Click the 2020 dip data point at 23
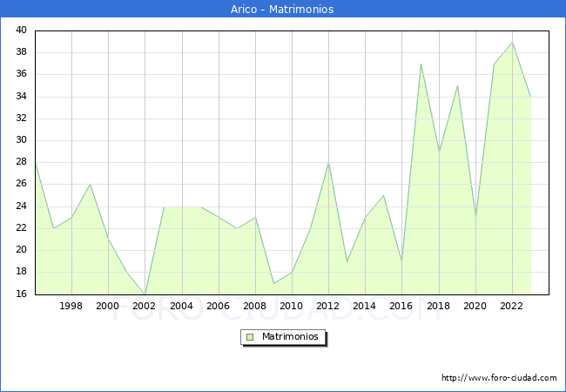The height and width of the screenshot is (392, 566). [x=475, y=217]
